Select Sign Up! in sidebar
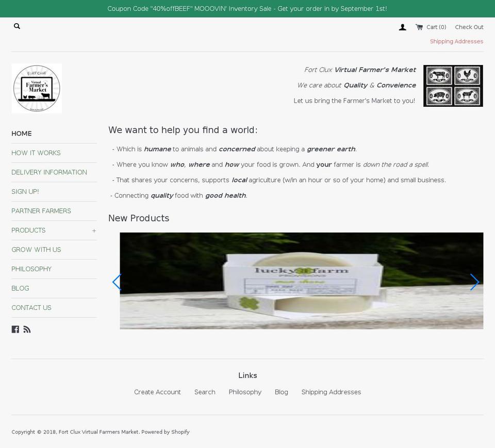495x448 pixels. pyautogui.click(x=25, y=192)
